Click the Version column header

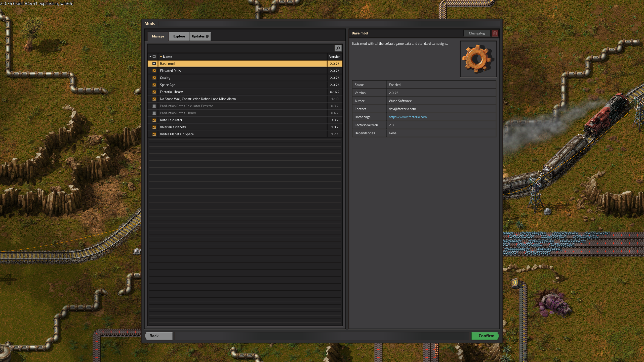(x=335, y=57)
